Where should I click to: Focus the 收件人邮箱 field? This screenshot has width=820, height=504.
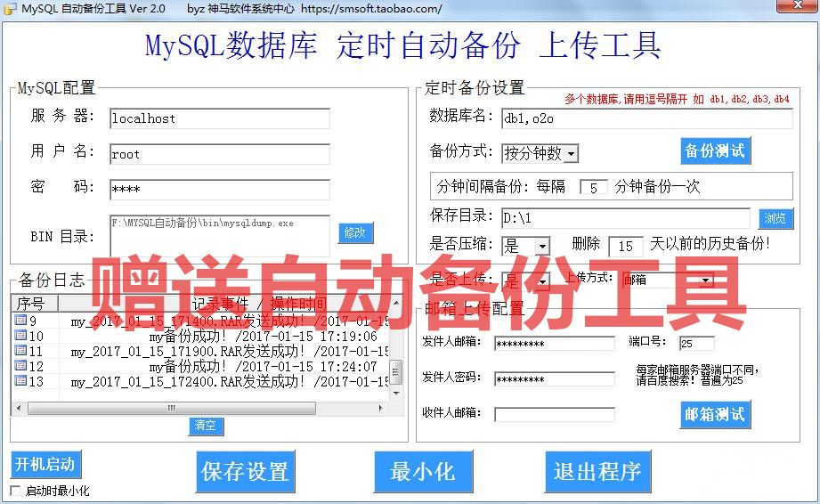[555, 415]
